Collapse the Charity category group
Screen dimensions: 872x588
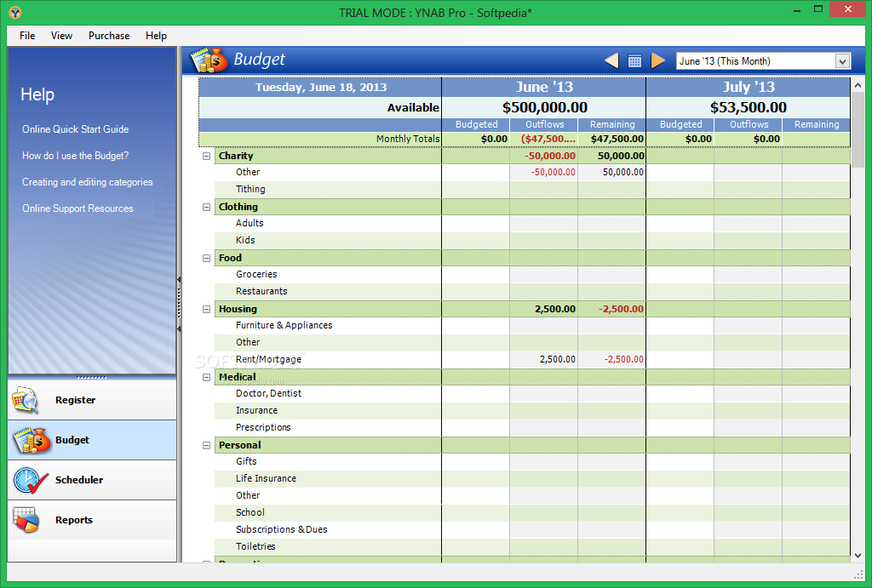206,157
